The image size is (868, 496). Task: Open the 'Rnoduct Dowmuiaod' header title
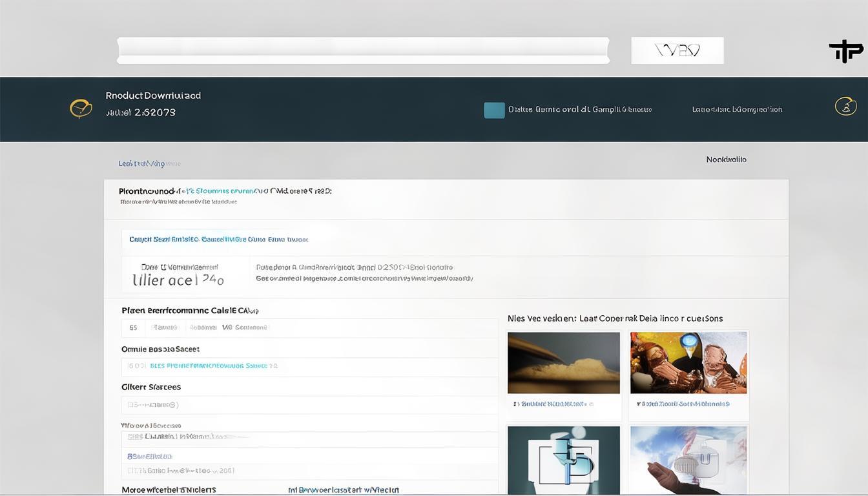[153, 96]
